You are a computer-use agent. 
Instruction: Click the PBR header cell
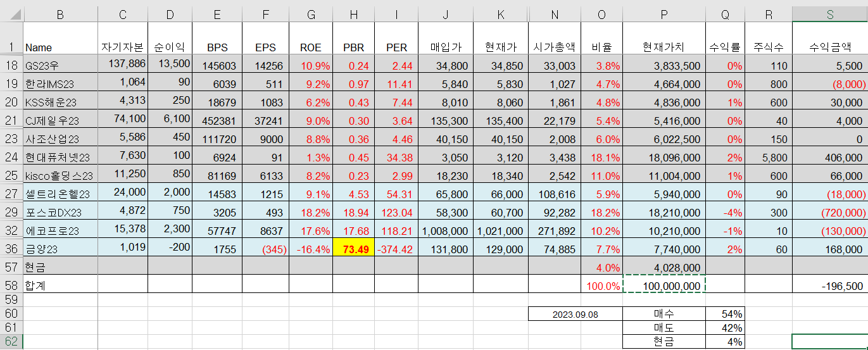(x=353, y=39)
